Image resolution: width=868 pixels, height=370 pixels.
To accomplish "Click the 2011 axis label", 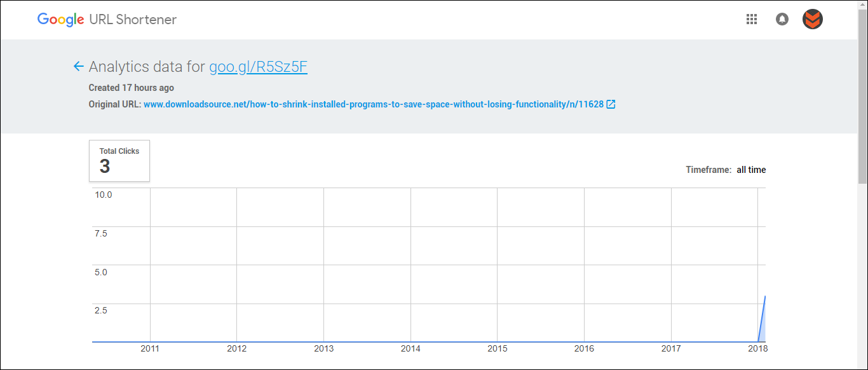I will 150,348.
